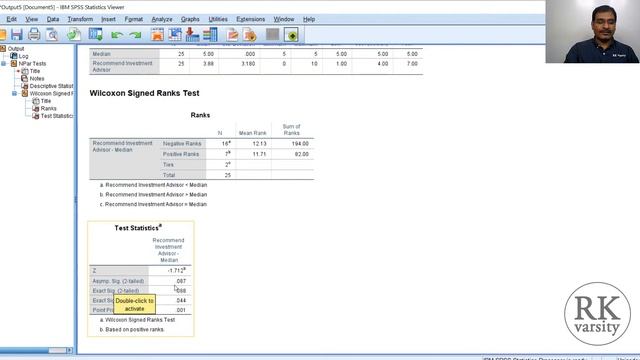Click the Run script toolbar icon
This screenshot has height=360, width=640.
[250, 35]
